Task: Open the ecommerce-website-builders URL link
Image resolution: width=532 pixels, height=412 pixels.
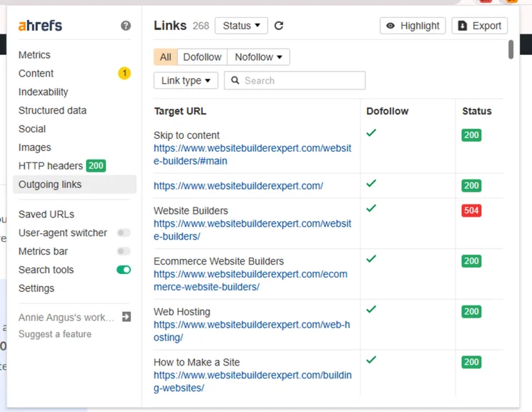Action: click(250, 280)
